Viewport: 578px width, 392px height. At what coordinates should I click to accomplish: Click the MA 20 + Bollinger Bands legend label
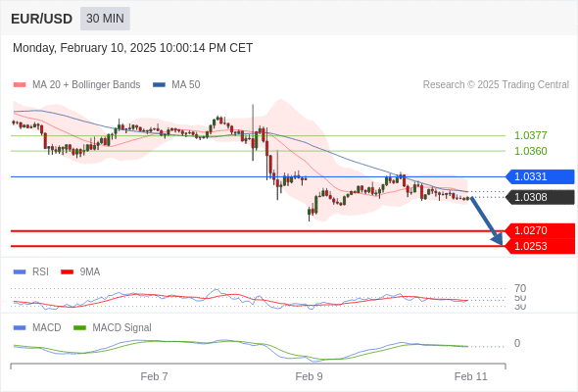[x=86, y=85]
